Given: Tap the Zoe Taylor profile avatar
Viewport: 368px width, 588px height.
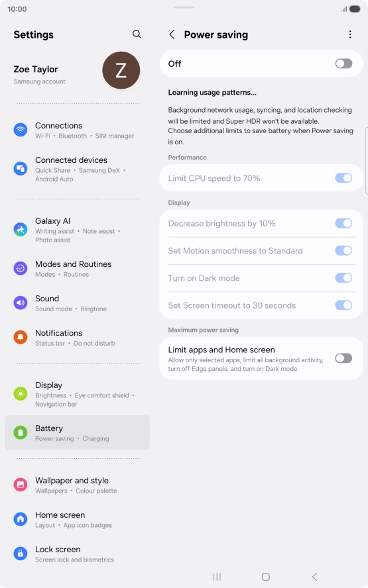Looking at the screenshot, I should point(121,70).
